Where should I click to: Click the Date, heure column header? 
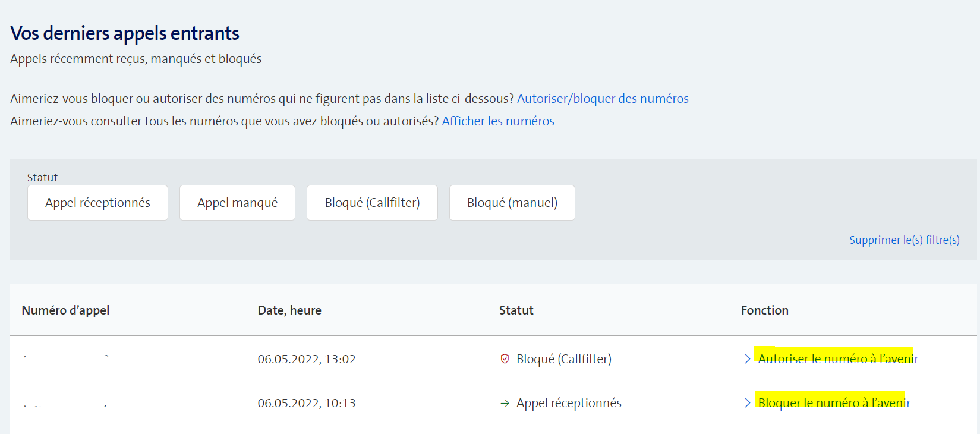(x=289, y=310)
